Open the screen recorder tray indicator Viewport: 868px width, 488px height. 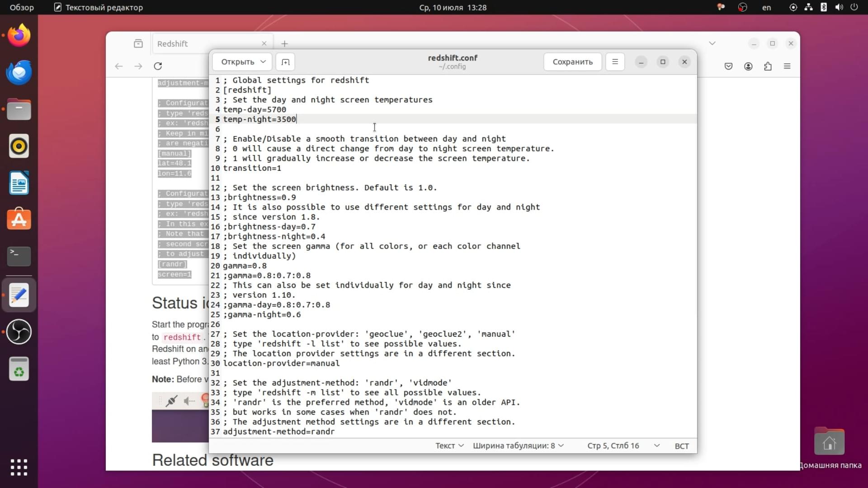pos(742,7)
